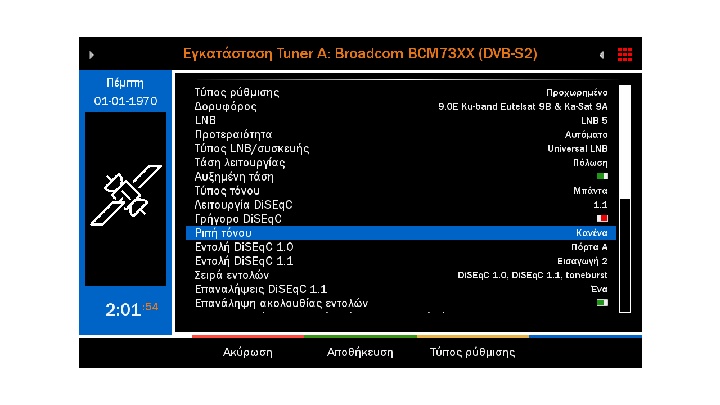Click the red Ακύρωση button
Screen dimensions: 720x405
[248, 352]
